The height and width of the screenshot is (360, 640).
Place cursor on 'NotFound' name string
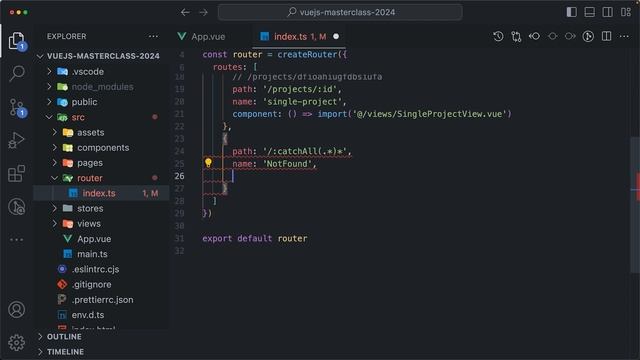(x=287, y=164)
